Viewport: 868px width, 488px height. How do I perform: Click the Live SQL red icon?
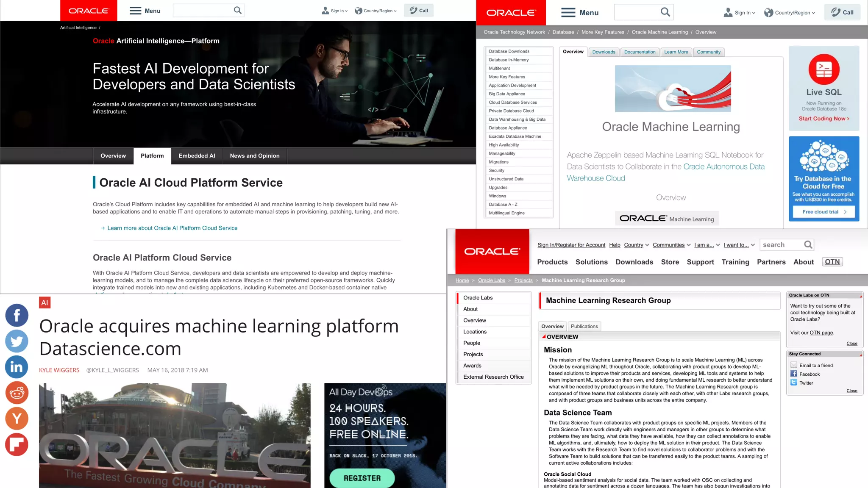pos(823,69)
